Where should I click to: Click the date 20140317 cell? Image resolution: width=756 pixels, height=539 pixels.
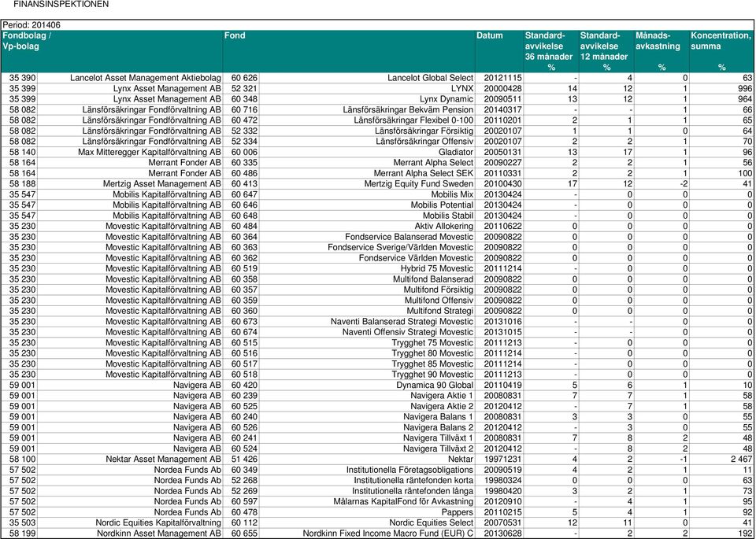click(x=499, y=110)
